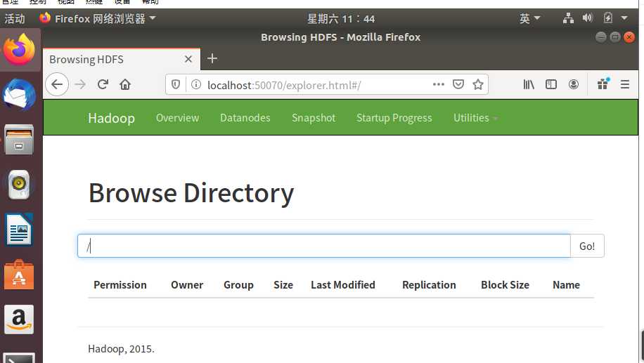This screenshot has width=644, height=363.
Task: Click the Last Modified column header
Action: click(343, 285)
